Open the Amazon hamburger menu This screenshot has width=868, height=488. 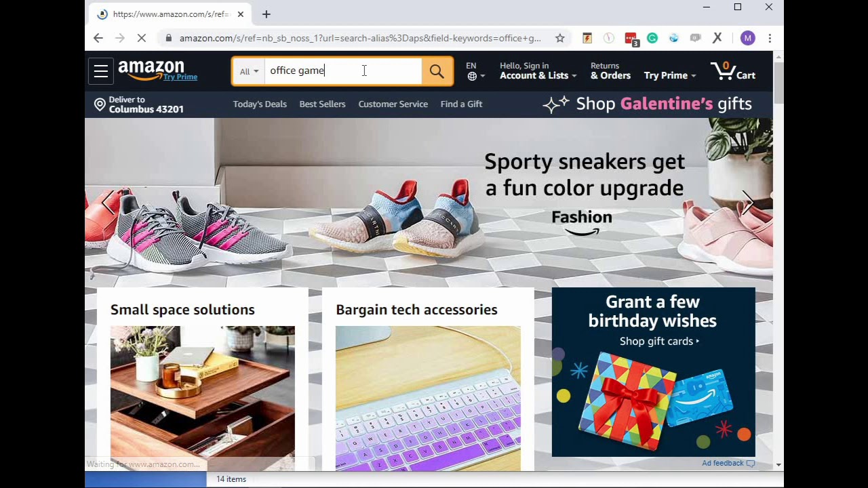point(100,71)
